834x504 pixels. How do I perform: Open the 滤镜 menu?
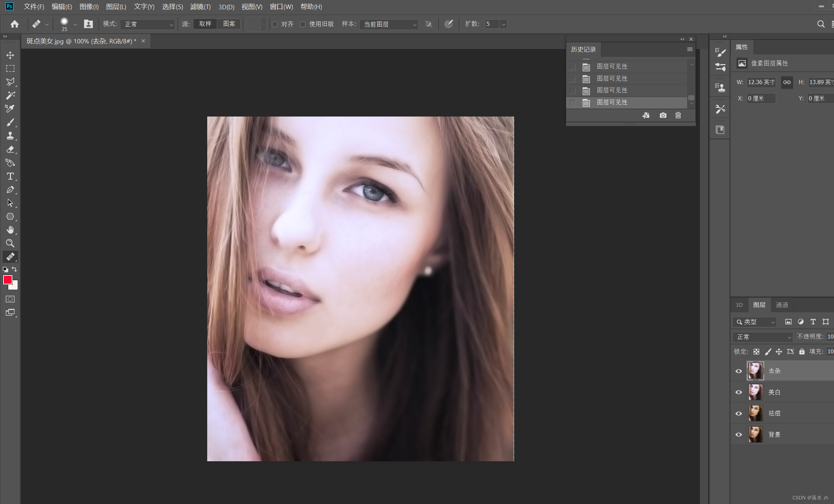point(200,7)
